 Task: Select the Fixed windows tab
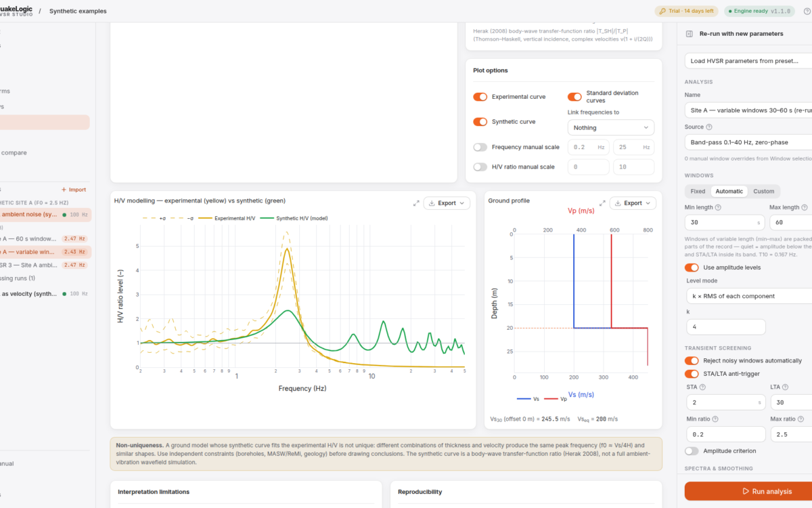tap(698, 191)
